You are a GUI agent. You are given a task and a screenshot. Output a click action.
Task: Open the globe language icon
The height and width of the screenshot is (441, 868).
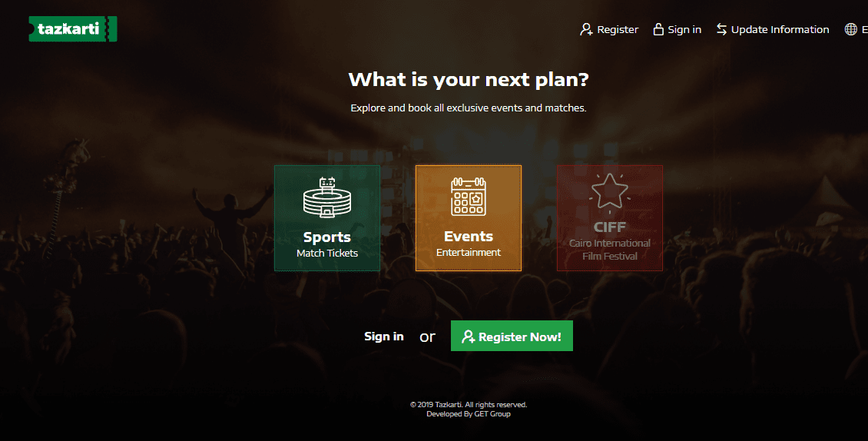click(x=851, y=29)
